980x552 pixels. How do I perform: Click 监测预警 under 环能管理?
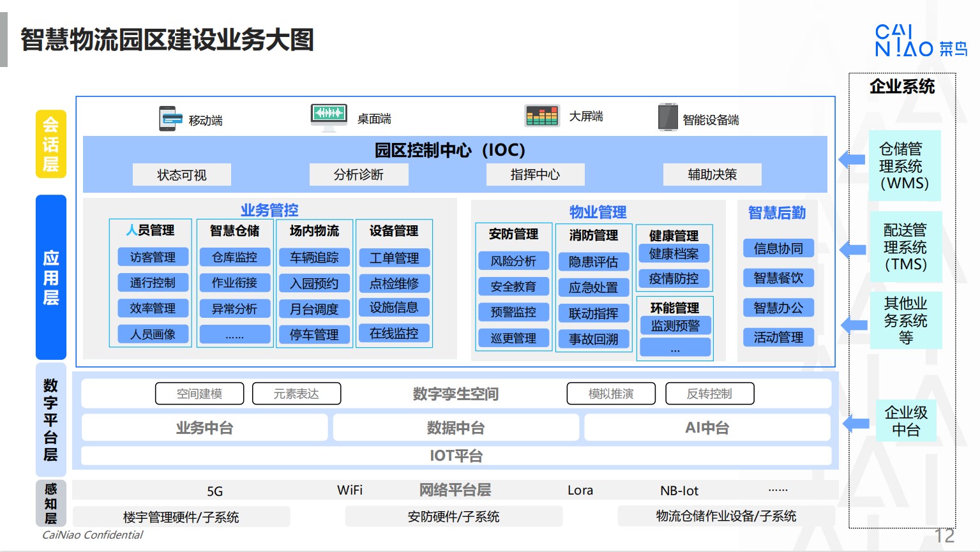pos(675,325)
